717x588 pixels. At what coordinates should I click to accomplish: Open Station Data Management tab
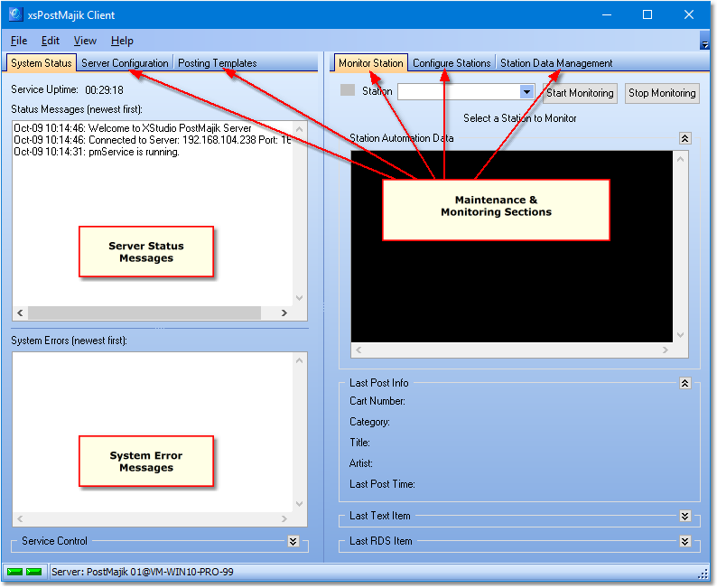tap(556, 63)
